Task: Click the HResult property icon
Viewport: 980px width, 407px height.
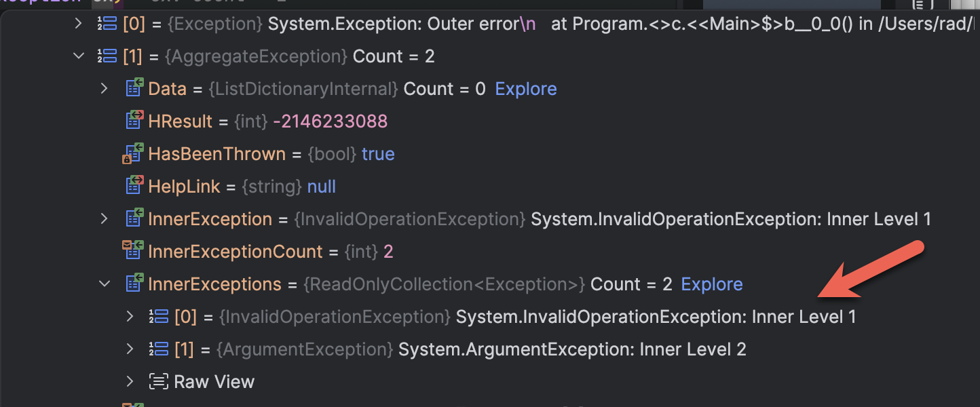Action: (x=134, y=121)
